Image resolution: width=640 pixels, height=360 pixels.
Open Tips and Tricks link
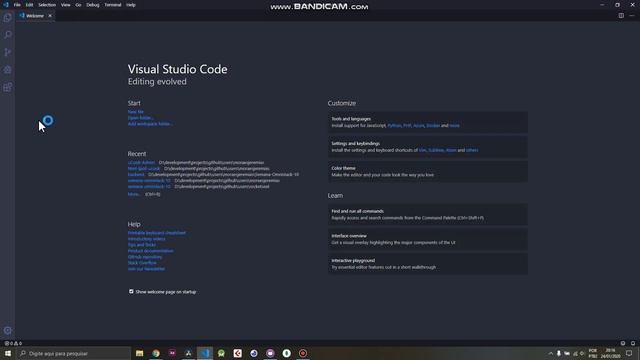pos(142,245)
